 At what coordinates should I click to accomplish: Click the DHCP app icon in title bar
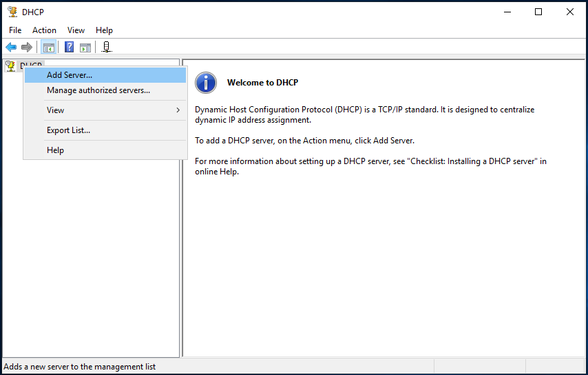(x=12, y=12)
